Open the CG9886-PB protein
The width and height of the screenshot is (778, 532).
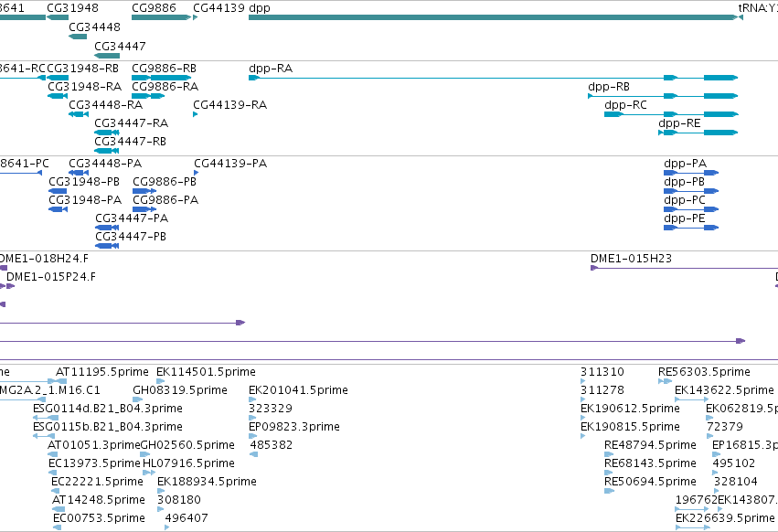[144, 191]
